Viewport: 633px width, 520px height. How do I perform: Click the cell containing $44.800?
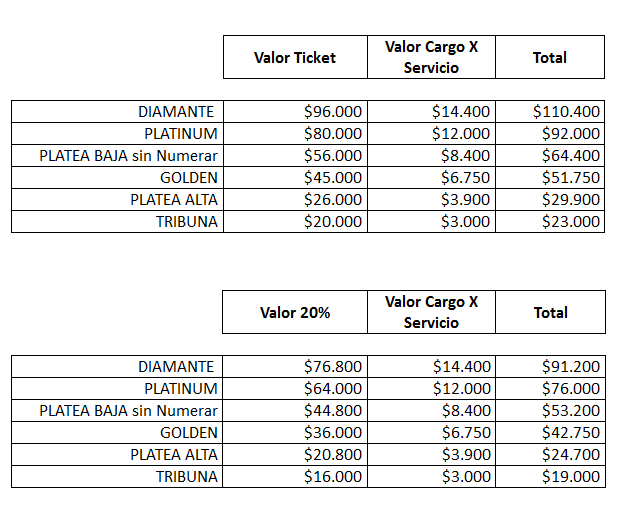point(333,411)
